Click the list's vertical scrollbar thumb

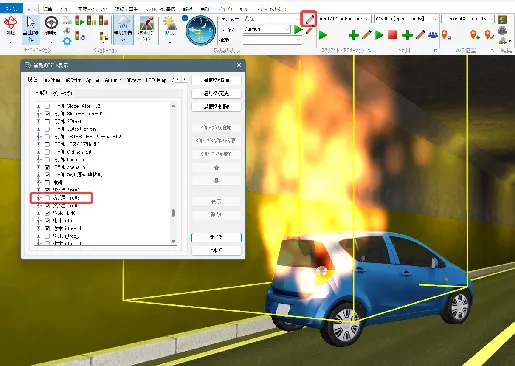pyautogui.click(x=173, y=213)
